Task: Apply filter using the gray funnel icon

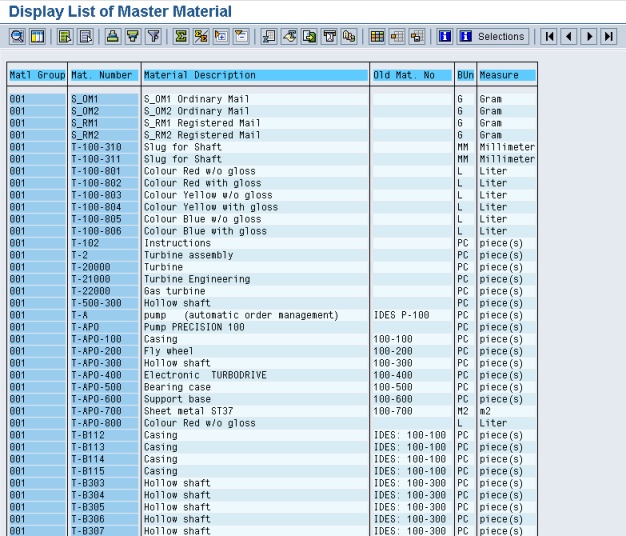Action: click(153, 37)
